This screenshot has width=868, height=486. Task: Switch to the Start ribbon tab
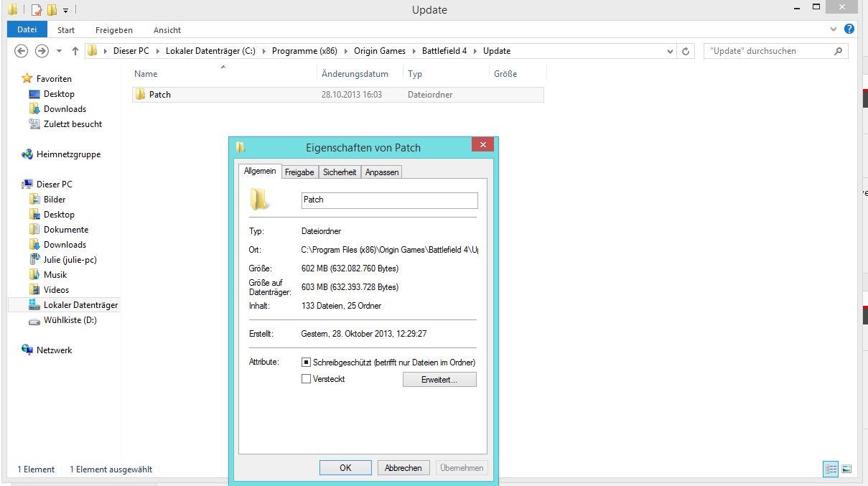pos(66,30)
